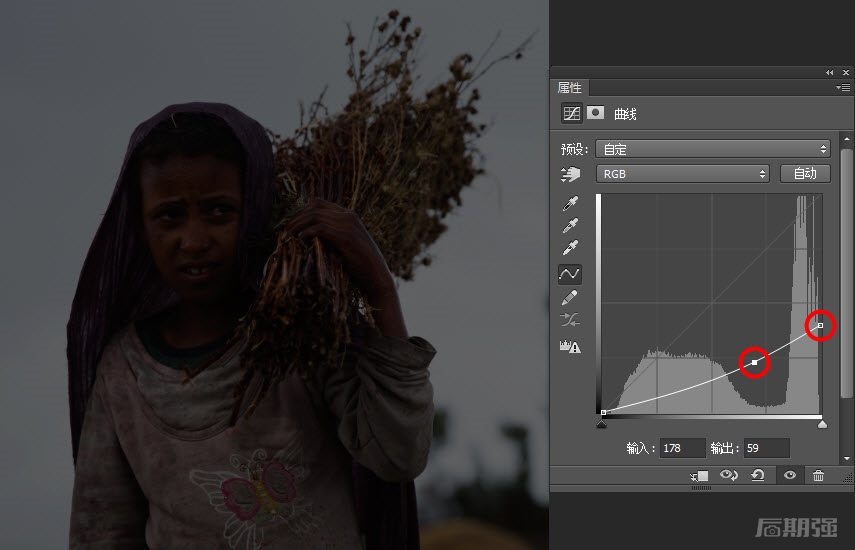Switch to the 属性 tab
Image resolution: width=855 pixels, height=550 pixels.
pyautogui.click(x=569, y=88)
